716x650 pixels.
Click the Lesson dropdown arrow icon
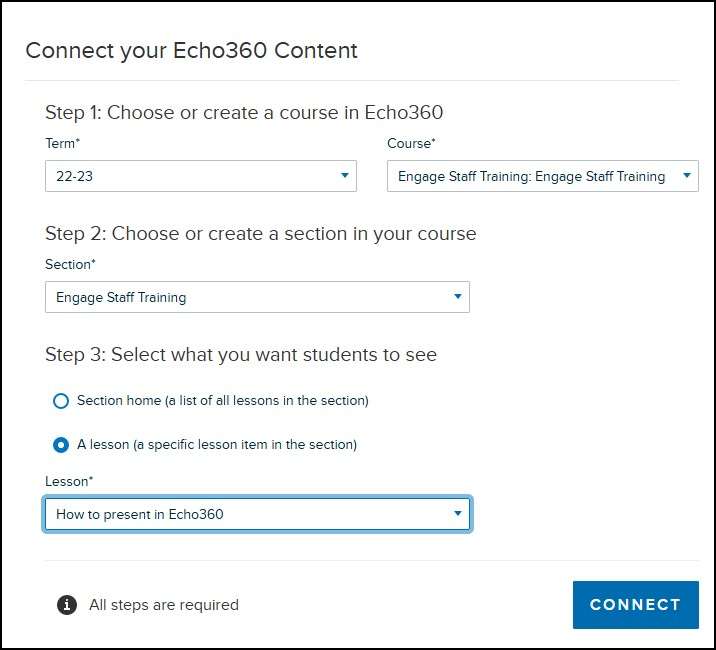[458, 513]
